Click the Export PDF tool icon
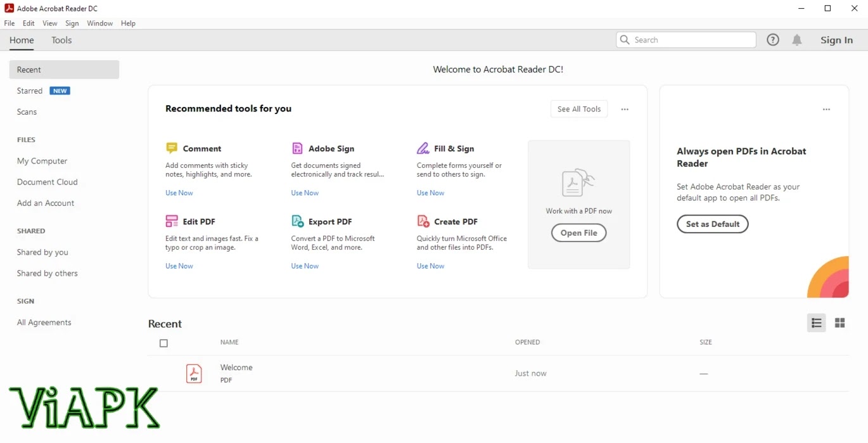Image resolution: width=868 pixels, height=443 pixels. click(x=298, y=221)
